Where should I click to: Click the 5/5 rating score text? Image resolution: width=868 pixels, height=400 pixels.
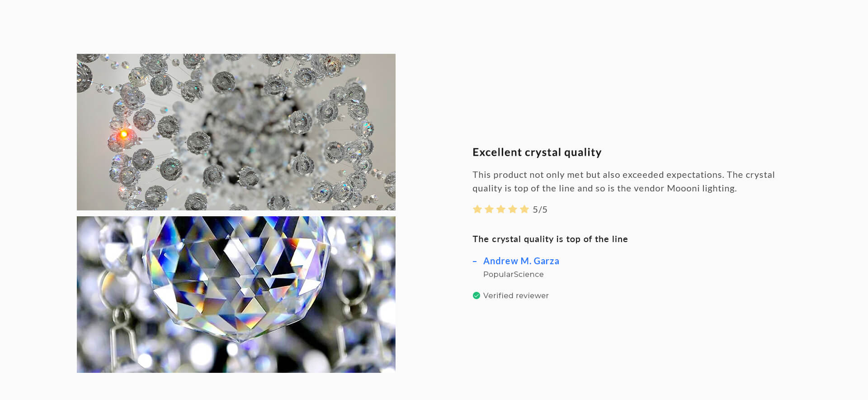[x=540, y=210]
